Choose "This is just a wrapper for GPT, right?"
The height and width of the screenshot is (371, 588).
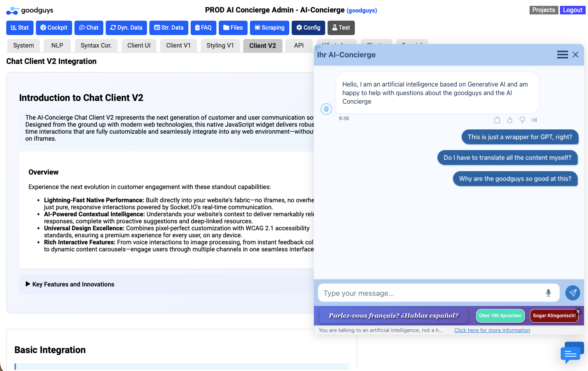tap(520, 137)
